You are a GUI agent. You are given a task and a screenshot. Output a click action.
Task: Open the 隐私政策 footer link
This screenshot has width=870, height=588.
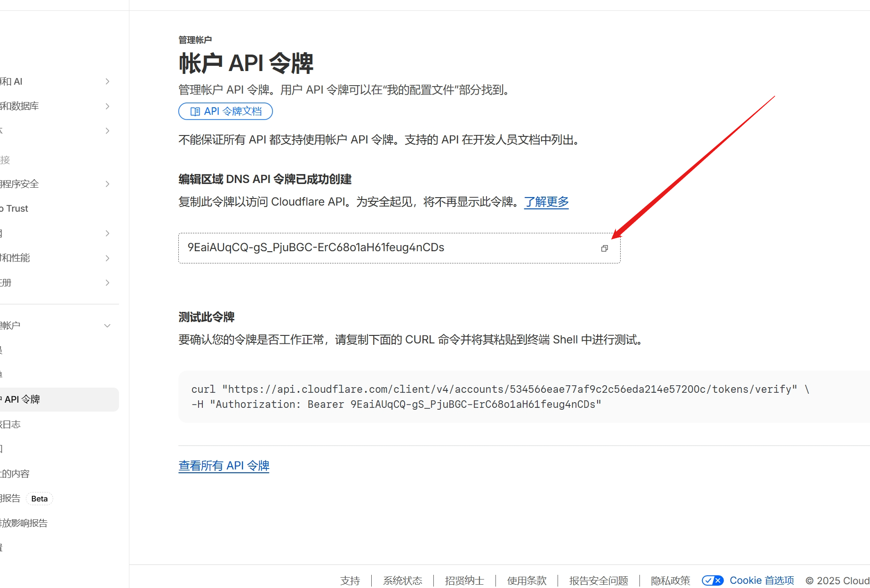tap(670, 580)
